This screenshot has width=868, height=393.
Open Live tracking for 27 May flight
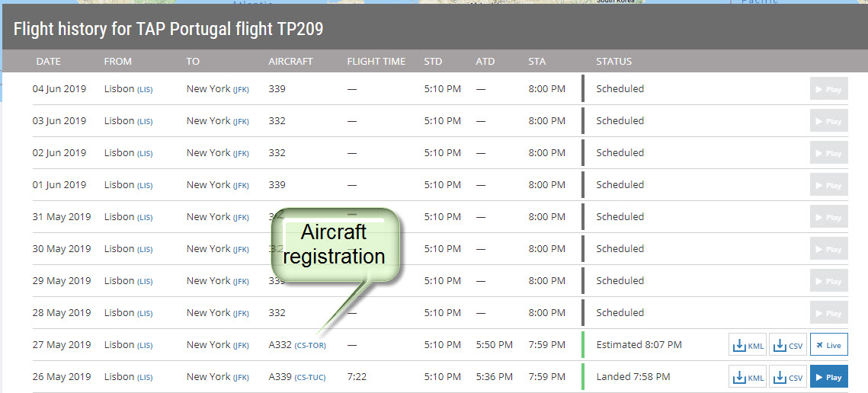[x=828, y=345]
